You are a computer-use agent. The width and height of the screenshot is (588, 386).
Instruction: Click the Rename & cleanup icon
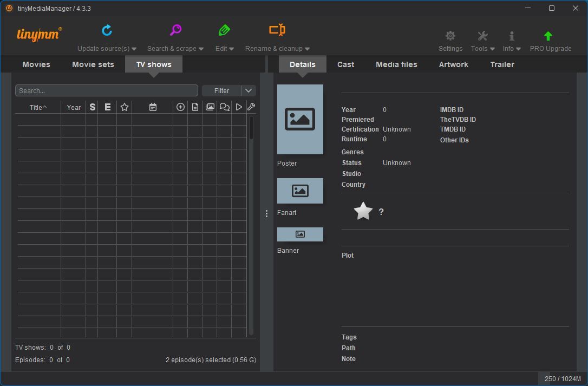pyautogui.click(x=277, y=30)
